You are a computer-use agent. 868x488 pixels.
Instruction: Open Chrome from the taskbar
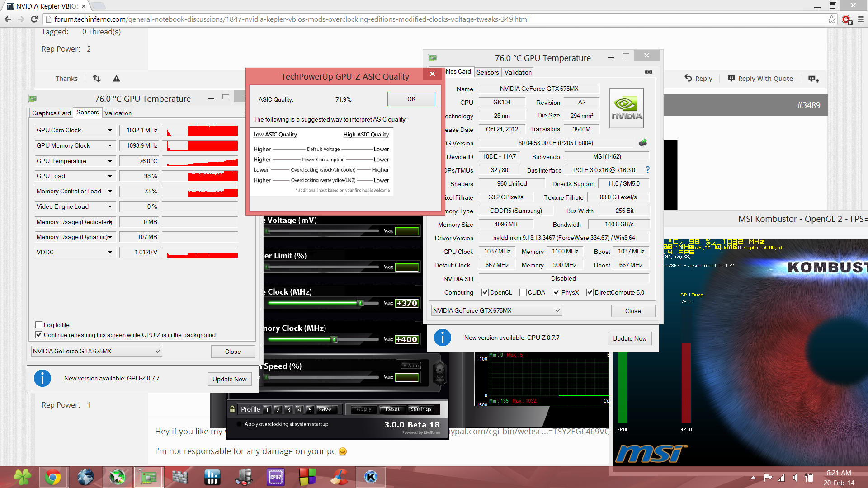(53, 477)
